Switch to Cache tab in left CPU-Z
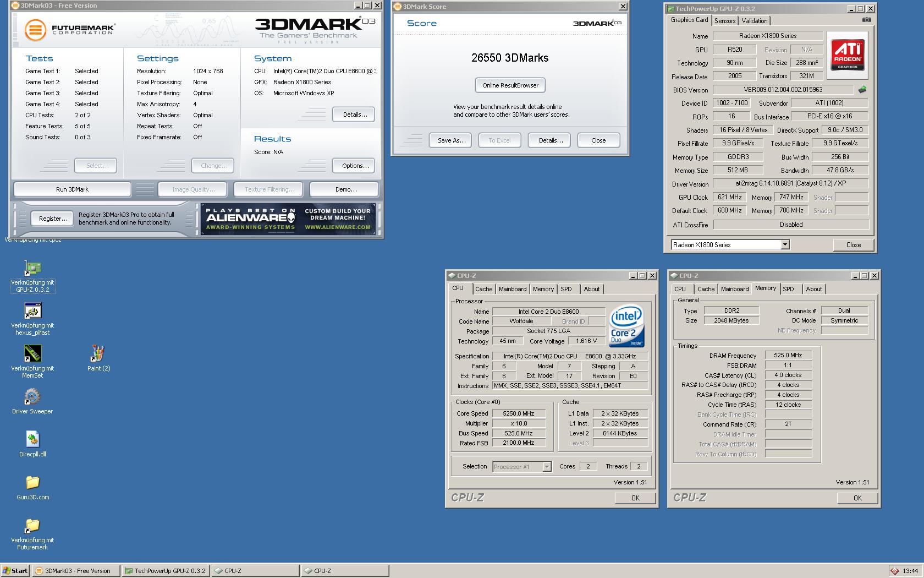Image resolution: width=924 pixels, height=578 pixels. [x=483, y=289]
